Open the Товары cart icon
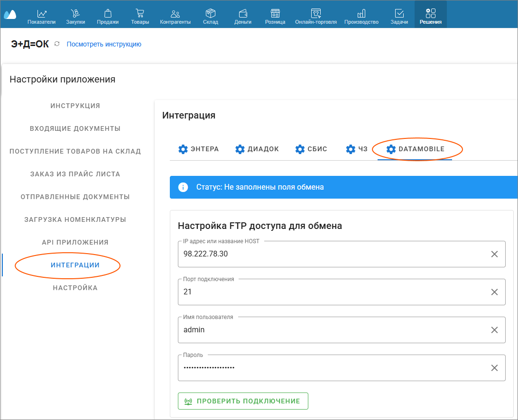This screenshot has height=420, width=518. click(x=140, y=14)
